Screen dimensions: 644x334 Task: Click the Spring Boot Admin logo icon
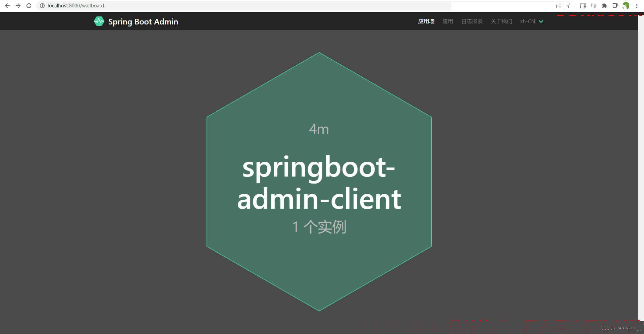[99, 21]
